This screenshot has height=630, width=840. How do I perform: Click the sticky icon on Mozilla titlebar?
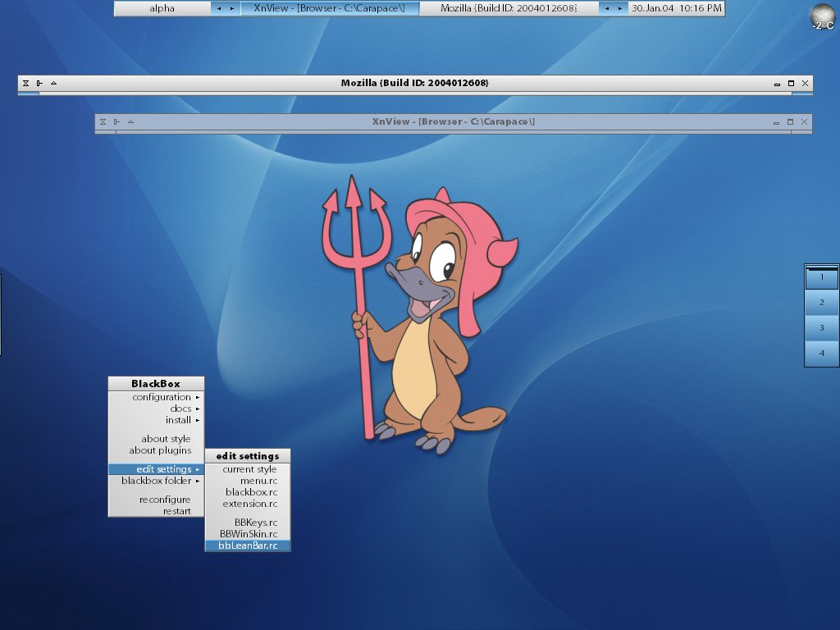tap(26, 83)
